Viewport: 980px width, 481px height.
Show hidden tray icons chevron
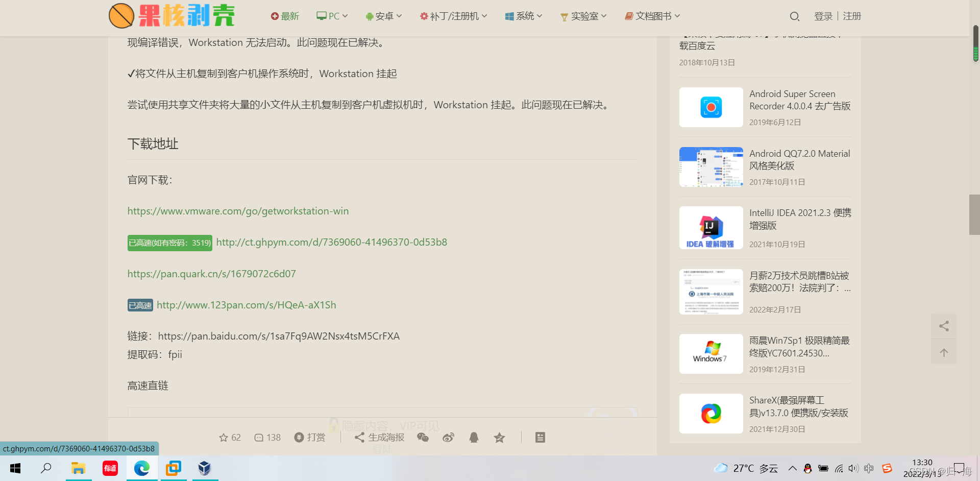(792, 468)
